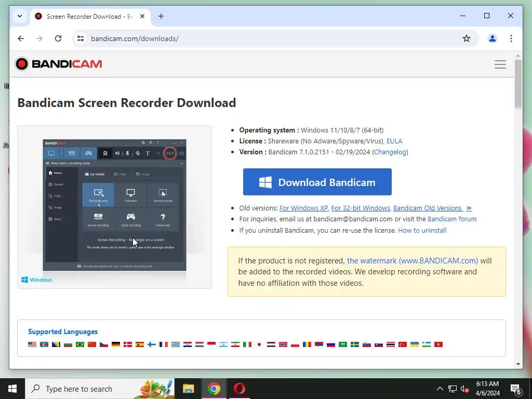
Task: Choose the Romania flag language
Action: point(307,344)
